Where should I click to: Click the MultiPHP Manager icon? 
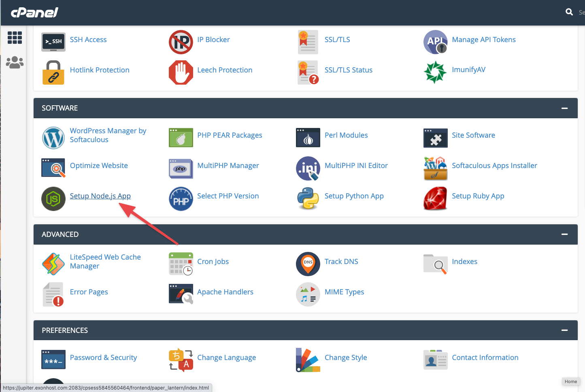181,168
